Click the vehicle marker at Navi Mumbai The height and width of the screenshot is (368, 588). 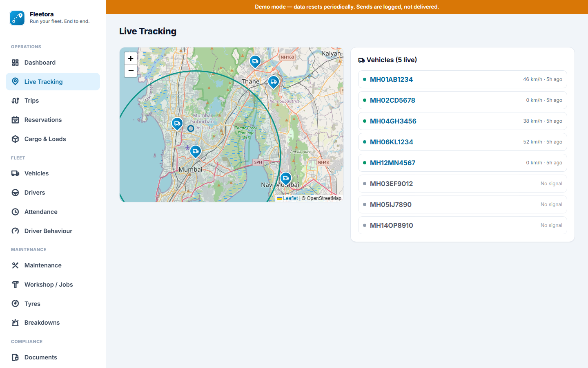pyautogui.click(x=286, y=179)
